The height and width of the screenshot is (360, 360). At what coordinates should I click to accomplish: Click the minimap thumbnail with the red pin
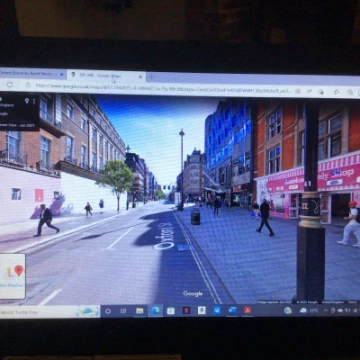(x=12, y=276)
